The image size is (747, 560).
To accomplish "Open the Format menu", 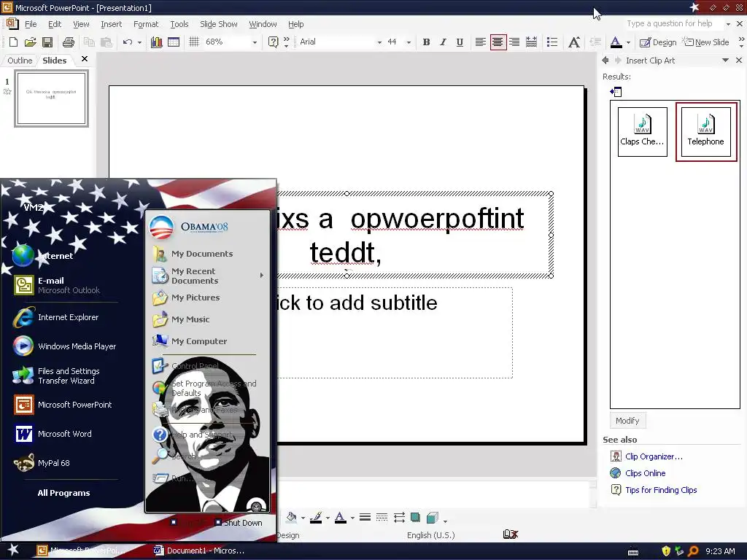I will tap(146, 24).
